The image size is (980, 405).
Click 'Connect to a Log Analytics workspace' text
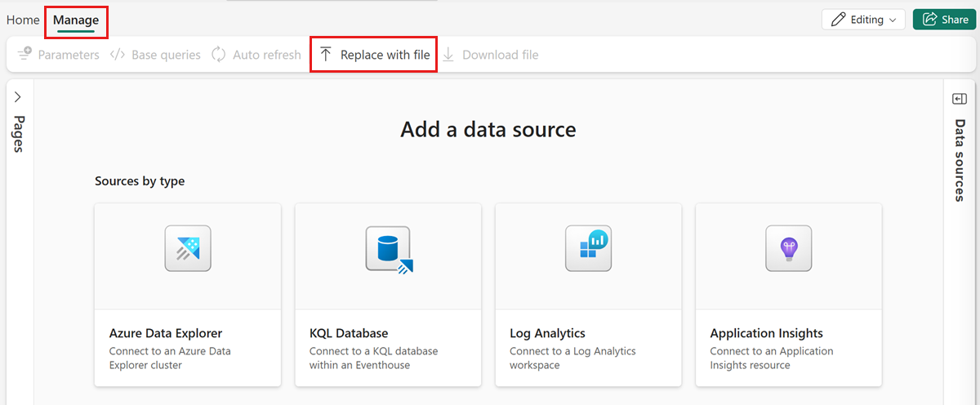(x=572, y=358)
